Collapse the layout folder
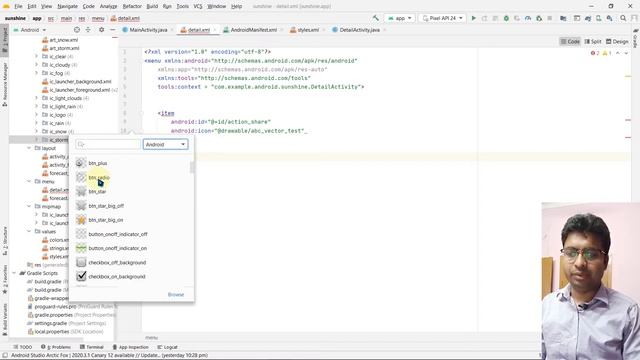The height and width of the screenshot is (360, 640). click(x=29, y=148)
